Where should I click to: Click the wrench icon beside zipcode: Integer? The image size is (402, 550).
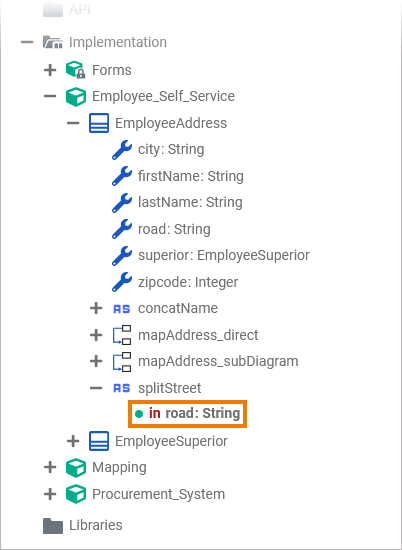coord(122,282)
